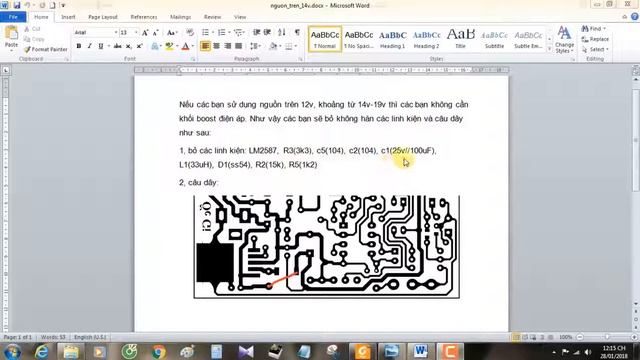Toggle subscript formatting
This screenshot has width=640, height=360.
[128, 46]
